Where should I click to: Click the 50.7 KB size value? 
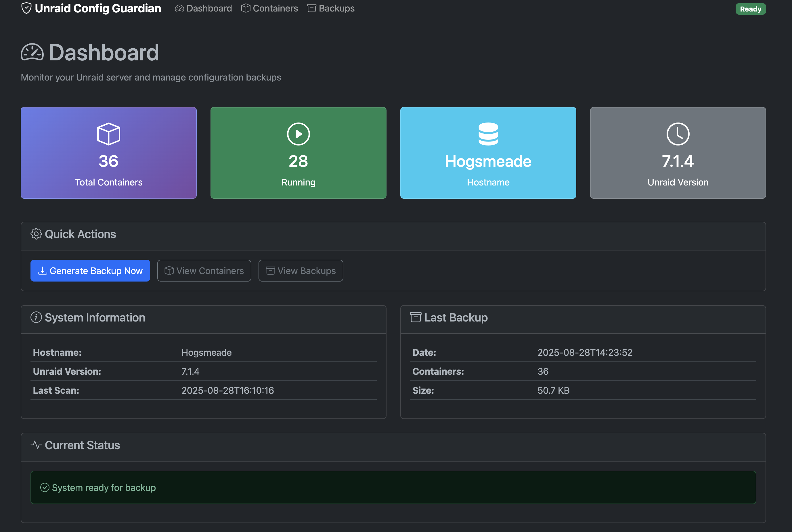pyautogui.click(x=553, y=391)
